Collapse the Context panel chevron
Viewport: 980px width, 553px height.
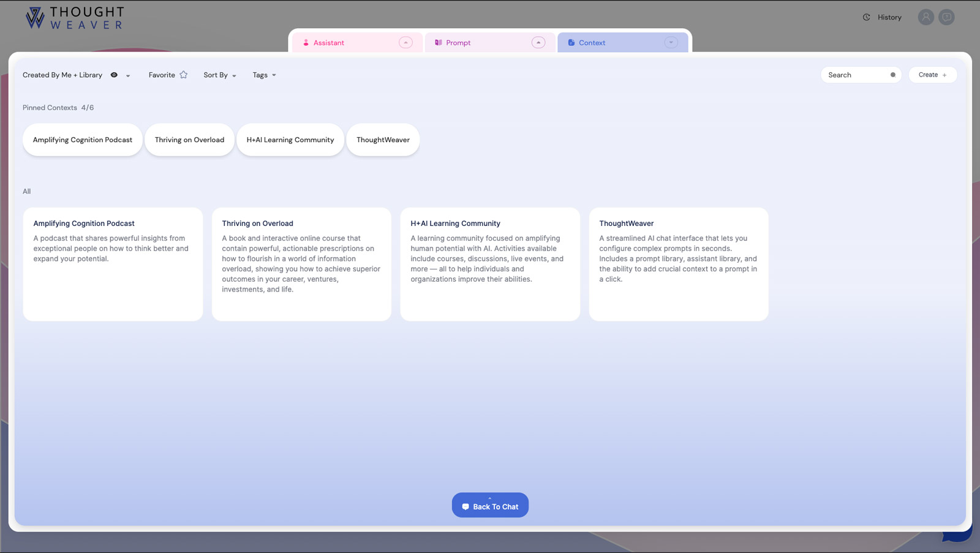click(671, 42)
